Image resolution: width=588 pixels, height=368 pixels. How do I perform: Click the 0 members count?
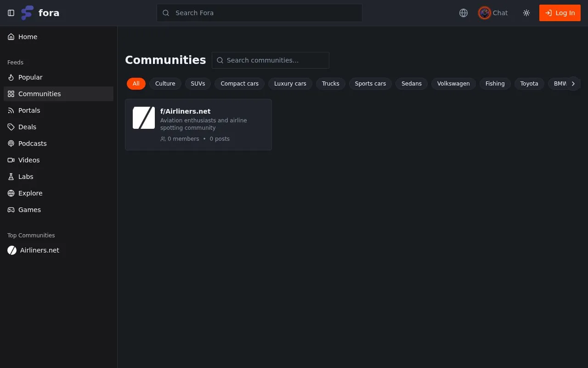coord(180,139)
